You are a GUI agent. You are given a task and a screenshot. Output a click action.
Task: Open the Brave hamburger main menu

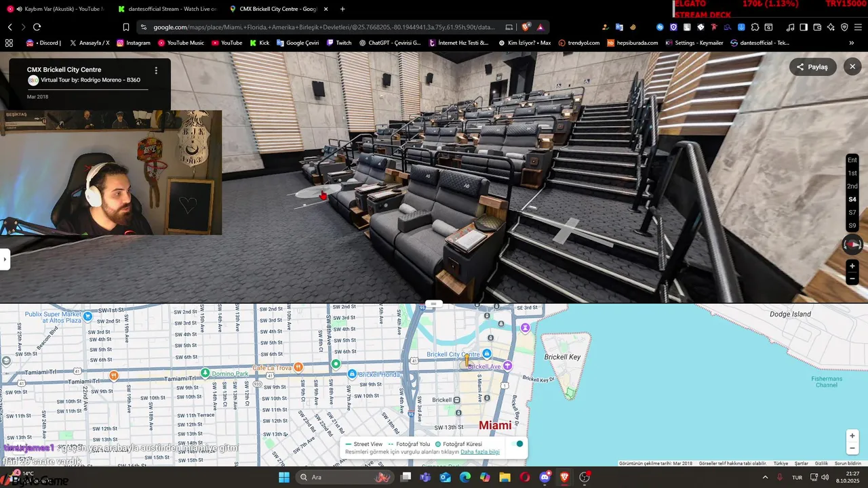coord(857,27)
